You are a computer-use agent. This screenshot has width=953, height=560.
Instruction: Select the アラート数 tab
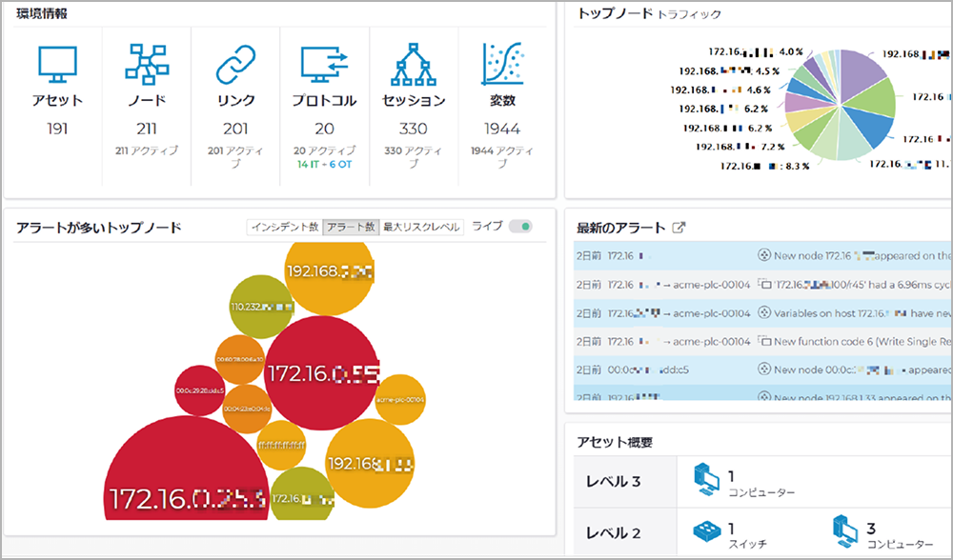(351, 227)
